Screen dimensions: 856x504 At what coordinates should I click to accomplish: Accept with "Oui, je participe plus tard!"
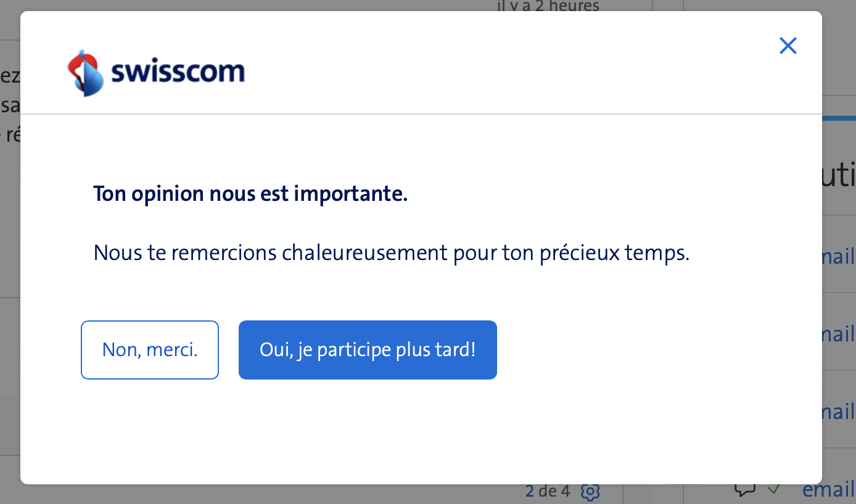coord(368,350)
